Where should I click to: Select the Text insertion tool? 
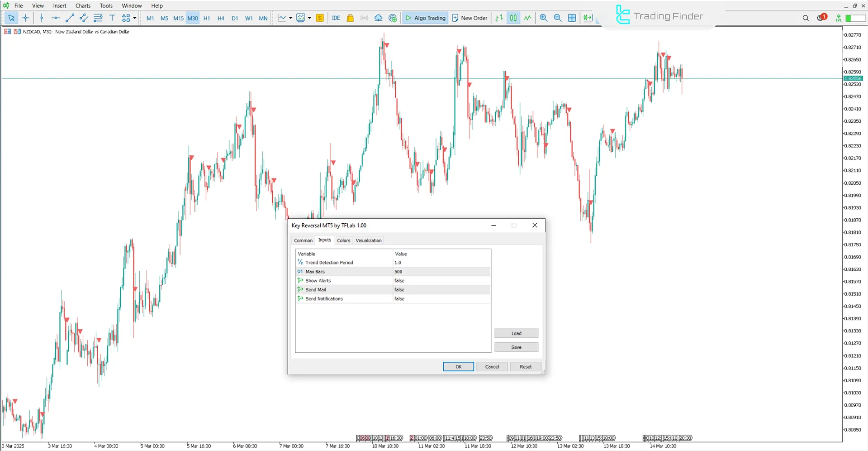click(x=112, y=18)
